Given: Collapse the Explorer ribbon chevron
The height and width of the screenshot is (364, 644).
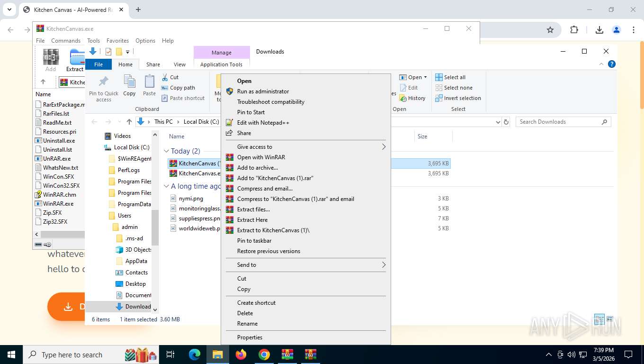Looking at the screenshot, I should (601, 64).
